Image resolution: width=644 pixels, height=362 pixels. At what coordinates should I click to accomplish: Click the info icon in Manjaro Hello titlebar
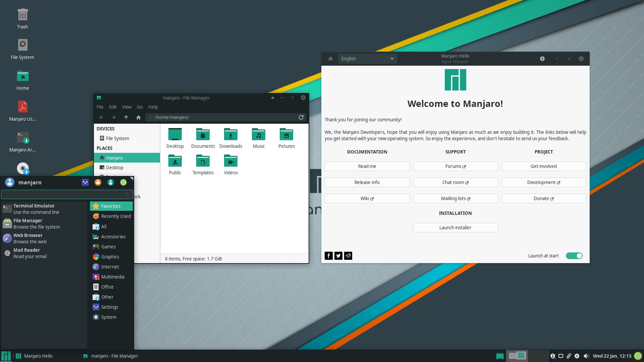[542, 58]
